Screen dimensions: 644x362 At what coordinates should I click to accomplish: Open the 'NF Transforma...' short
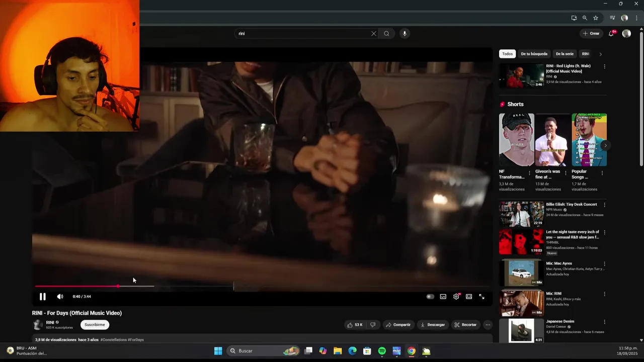(x=516, y=140)
